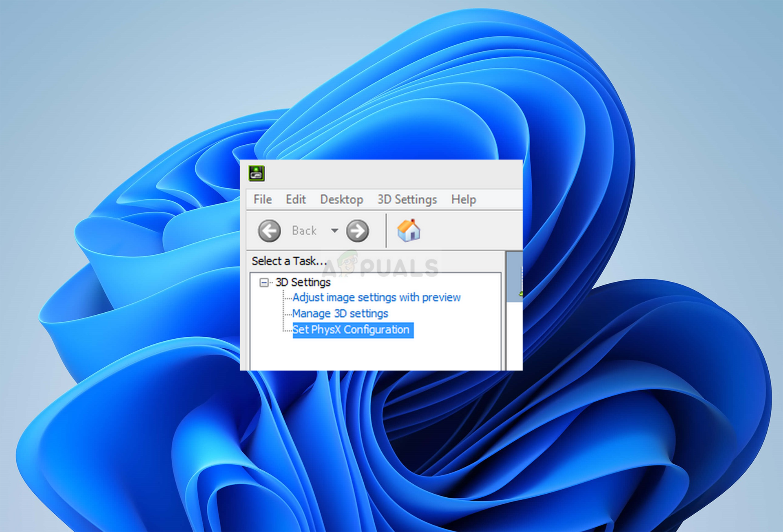This screenshot has width=783, height=532.
Task: Click the blue-gray content pane header on right
Action: tap(514, 276)
